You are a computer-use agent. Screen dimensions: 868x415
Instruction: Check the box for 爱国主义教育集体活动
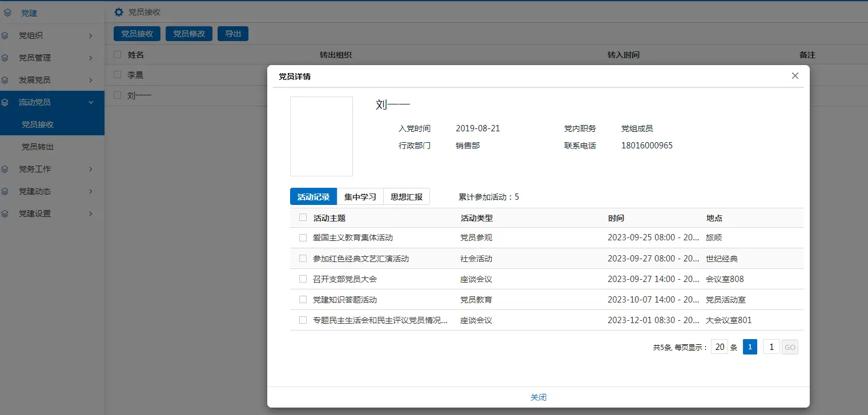[x=303, y=237]
